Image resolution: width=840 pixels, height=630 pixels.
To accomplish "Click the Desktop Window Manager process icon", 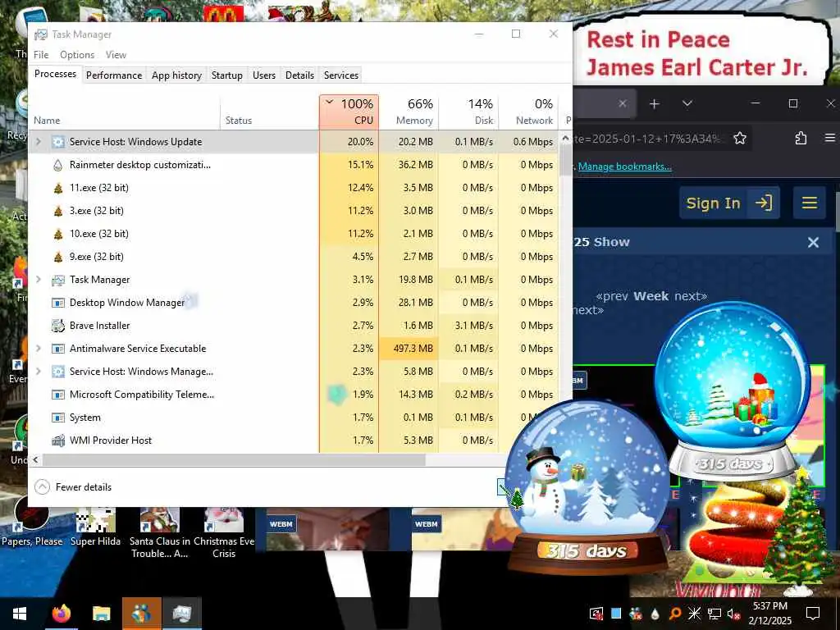I will [58, 303].
